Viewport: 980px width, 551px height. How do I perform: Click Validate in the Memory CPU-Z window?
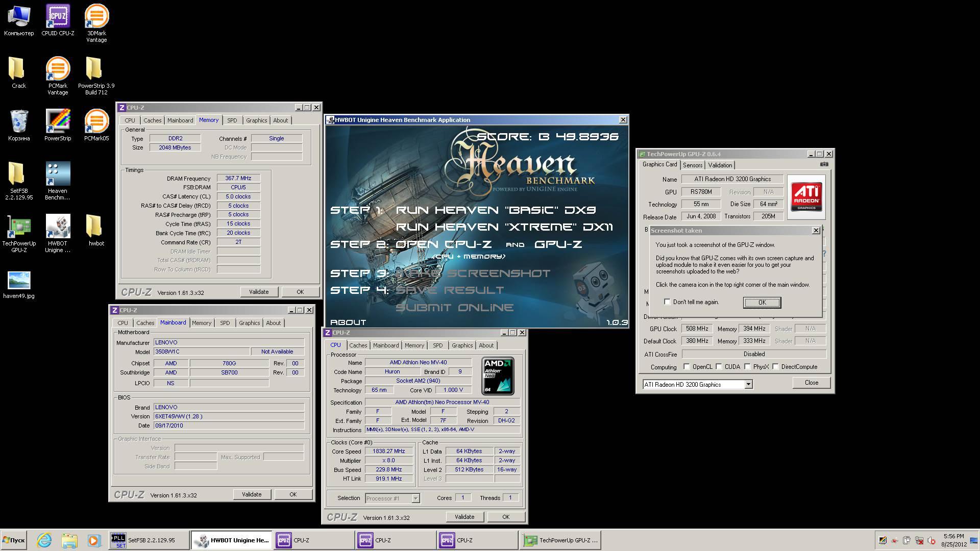point(259,292)
